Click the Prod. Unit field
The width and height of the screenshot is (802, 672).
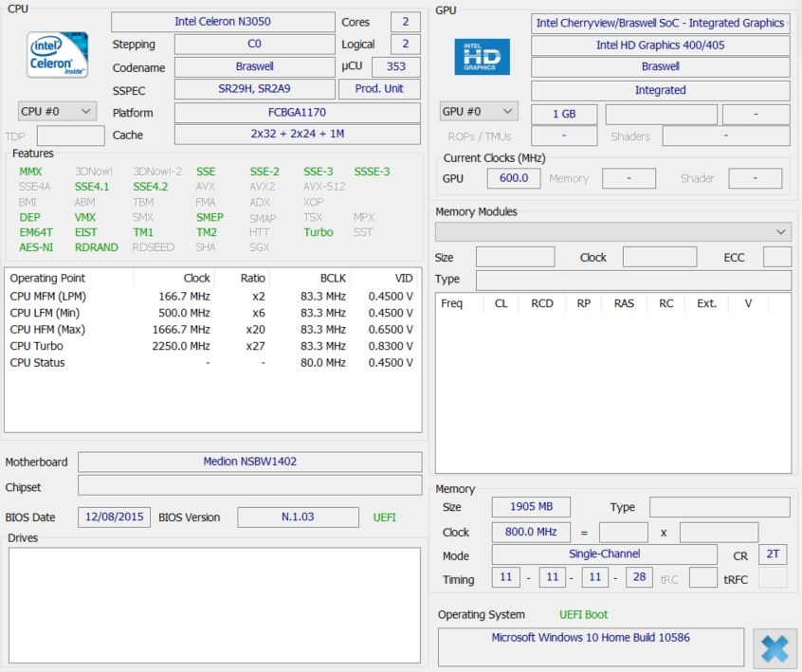tap(379, 89)
